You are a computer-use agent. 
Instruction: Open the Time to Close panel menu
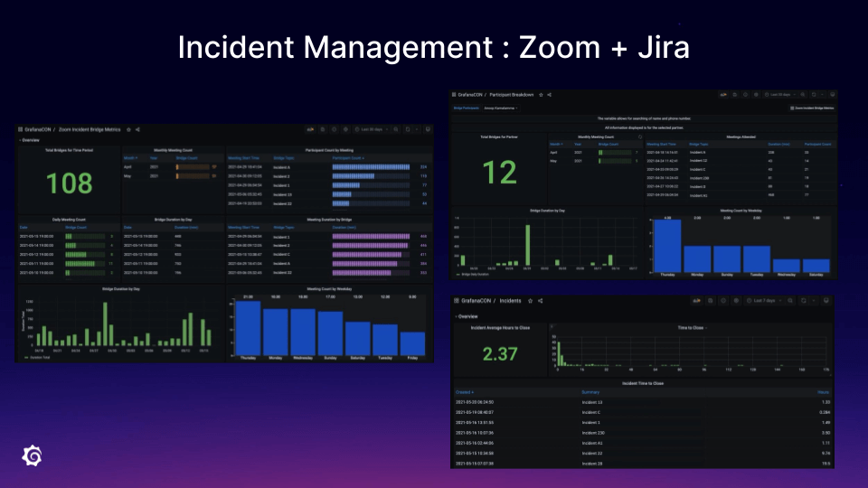pos(692,327)
